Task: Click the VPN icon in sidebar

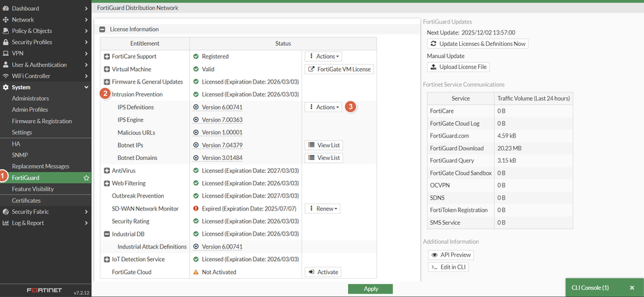Action: [x=6, y=53]
